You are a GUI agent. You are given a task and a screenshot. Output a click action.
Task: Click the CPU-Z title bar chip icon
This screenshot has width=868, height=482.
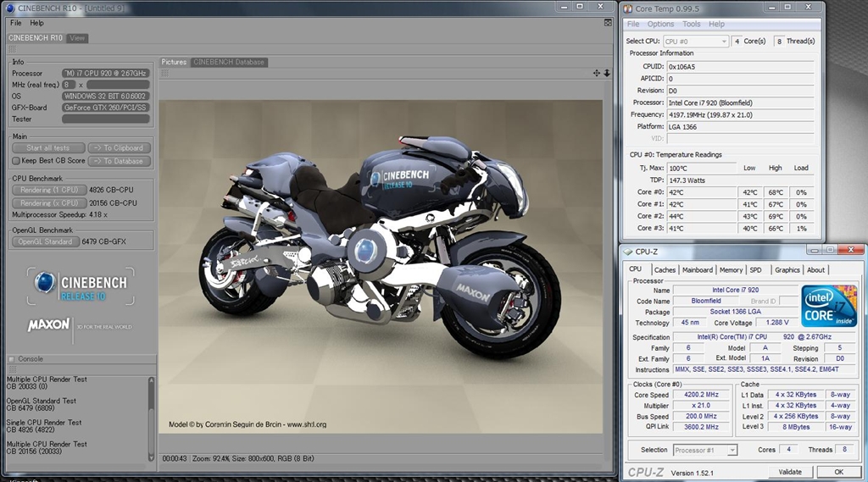pyautogui.click(x=629, y=251)
